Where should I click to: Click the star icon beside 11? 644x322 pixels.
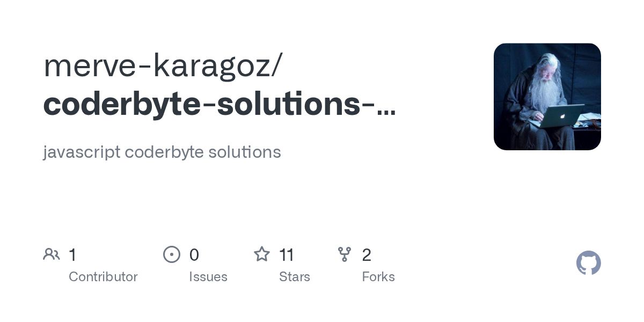[262, 254]
